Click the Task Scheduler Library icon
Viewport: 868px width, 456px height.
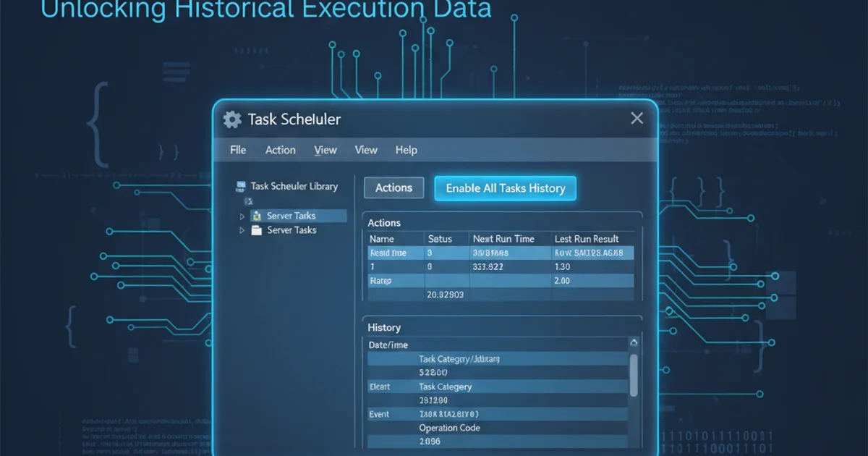tap(241, 187)
